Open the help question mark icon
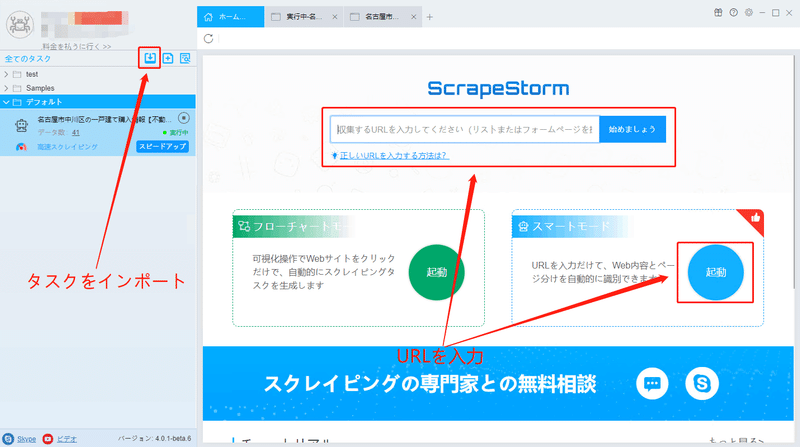This screenshot has height=447, width=800. click(x=733, y=13)
